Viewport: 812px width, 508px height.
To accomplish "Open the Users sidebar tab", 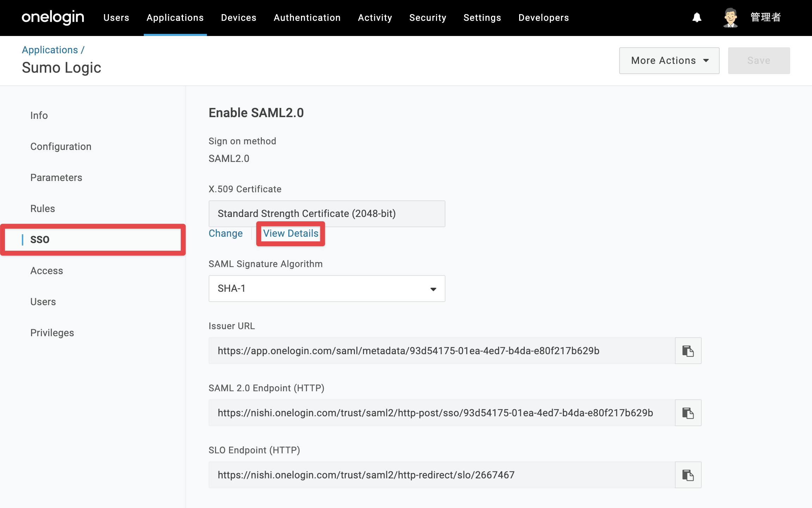I will click(x=43, y=302).
